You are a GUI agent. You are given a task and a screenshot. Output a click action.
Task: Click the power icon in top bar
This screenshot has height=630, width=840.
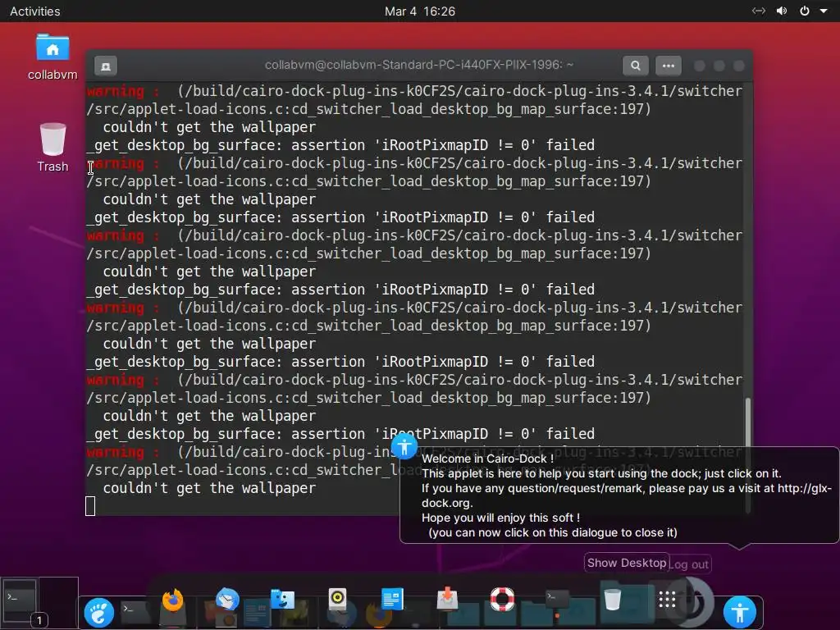[x=805, y=11]
